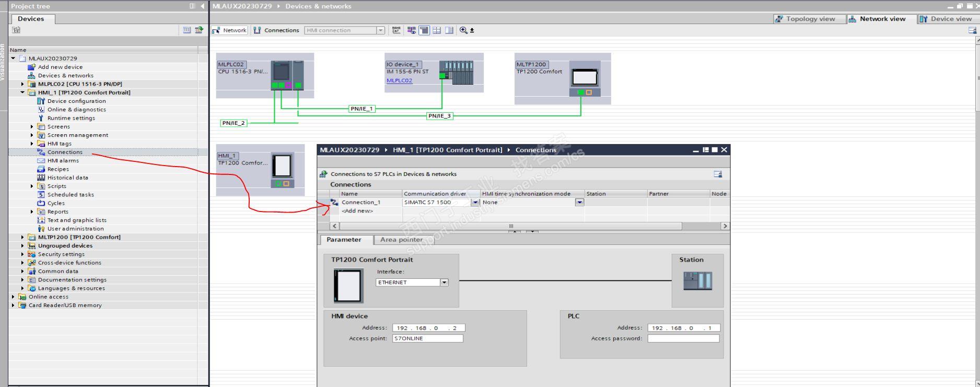Select the HMI_1 panel device icon
Screen dimensions: 980x387
coord(282,170)
